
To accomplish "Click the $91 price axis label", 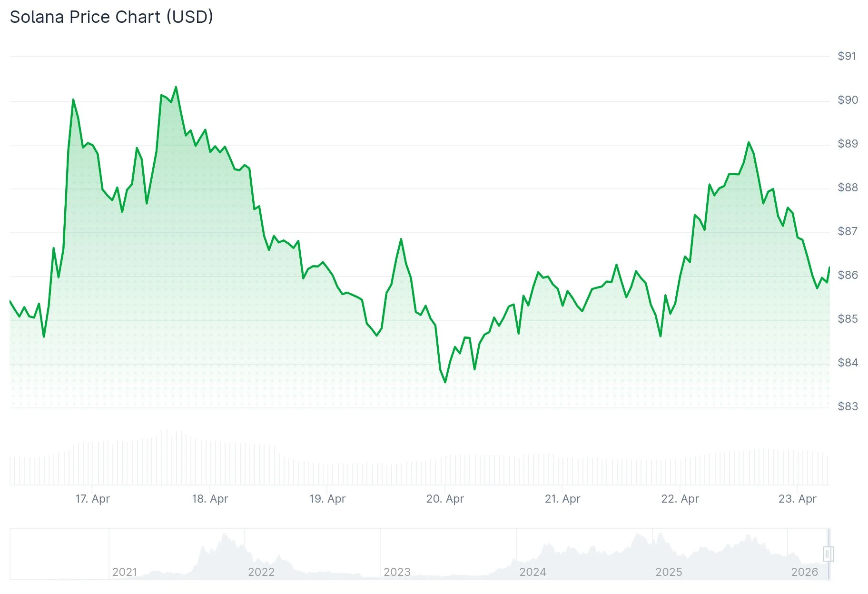I will (x=847, y=56).
